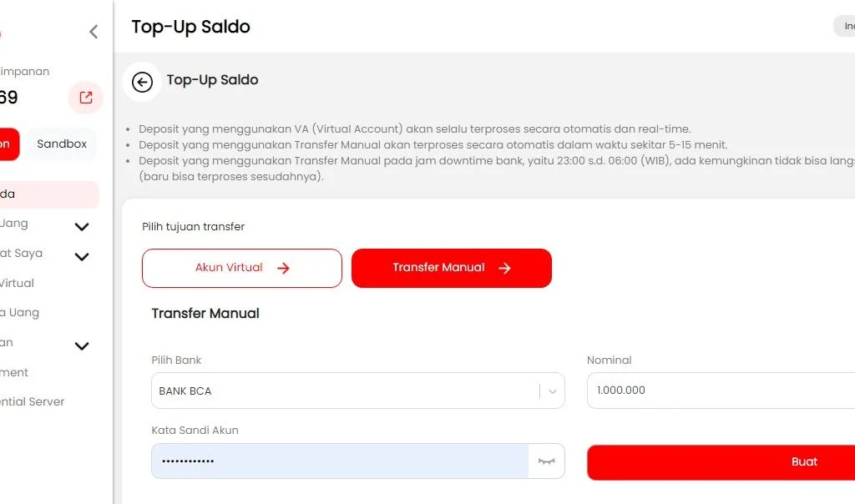Image resolution: width=855 pixels, height=504 pixels.
Task: Open the language selector at top right
Action: click(x=845, y=26)
